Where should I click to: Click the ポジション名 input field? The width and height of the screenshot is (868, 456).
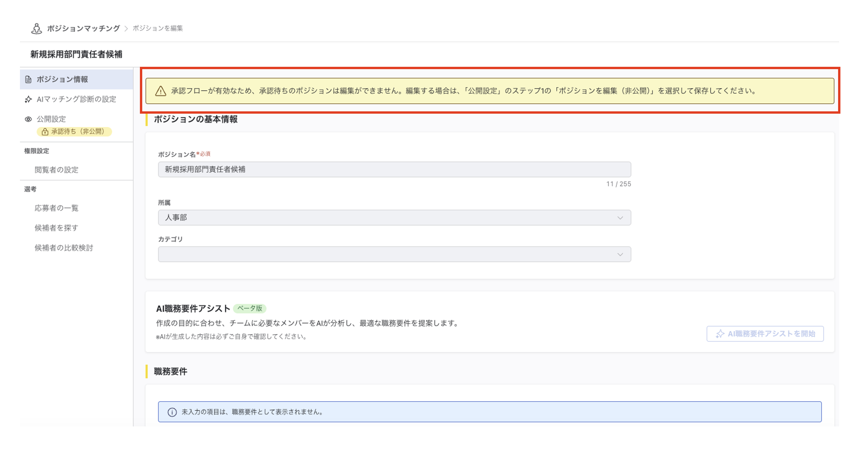394,170
